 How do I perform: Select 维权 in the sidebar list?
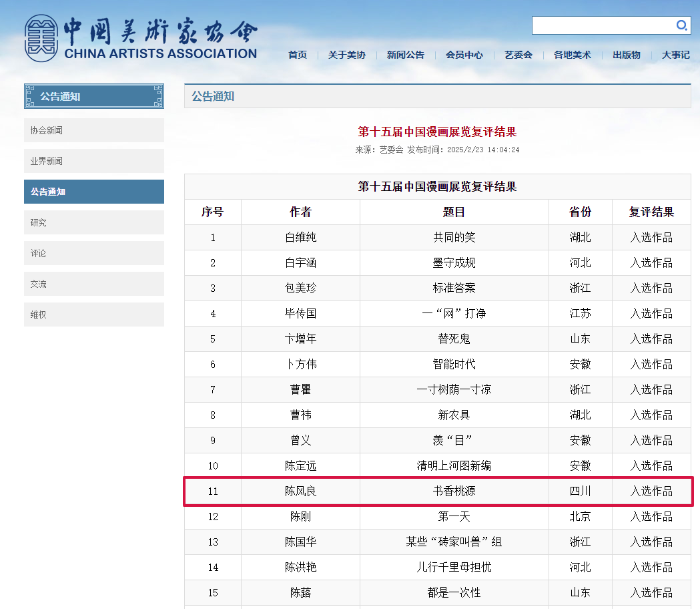[94, 315]
